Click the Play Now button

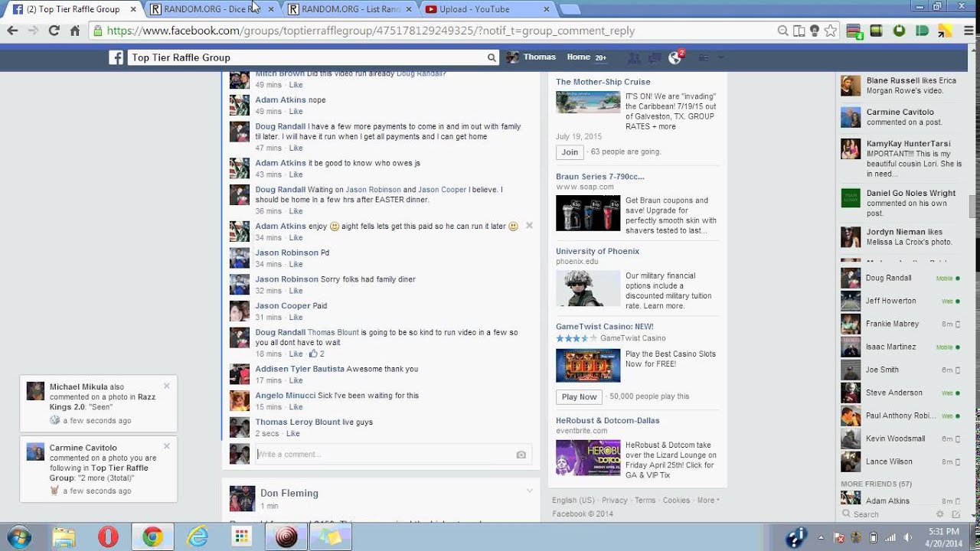coord(579,397)
